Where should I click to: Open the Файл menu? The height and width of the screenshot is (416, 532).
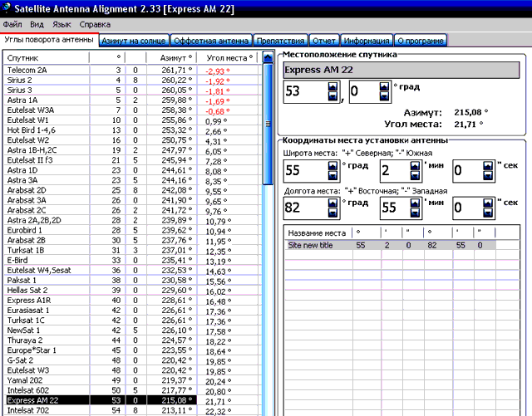[12, 24]
